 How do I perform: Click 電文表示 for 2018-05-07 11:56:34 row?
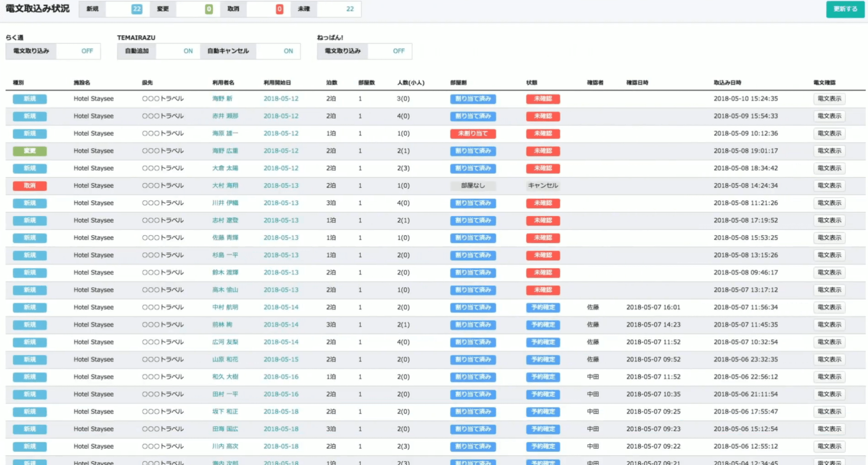point(829,307)
